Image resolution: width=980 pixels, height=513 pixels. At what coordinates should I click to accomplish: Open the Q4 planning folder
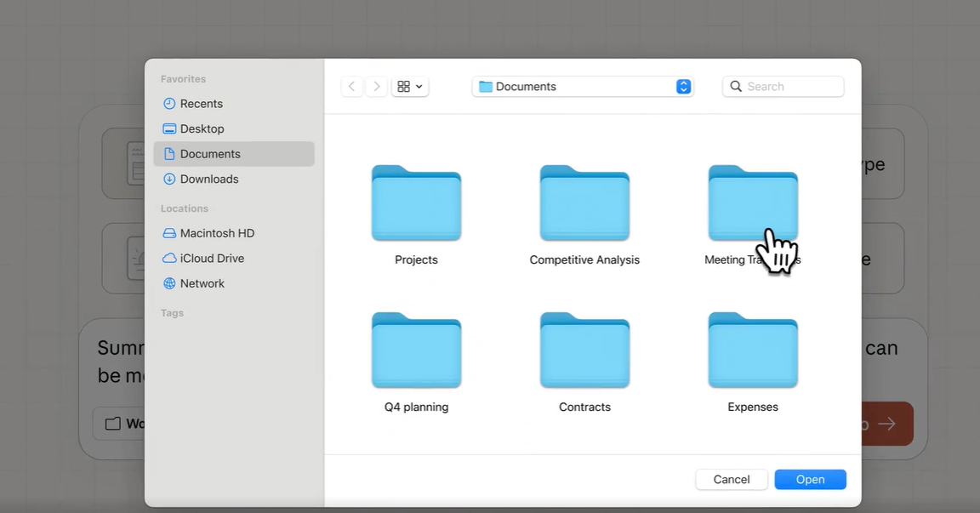coord(416,351)
